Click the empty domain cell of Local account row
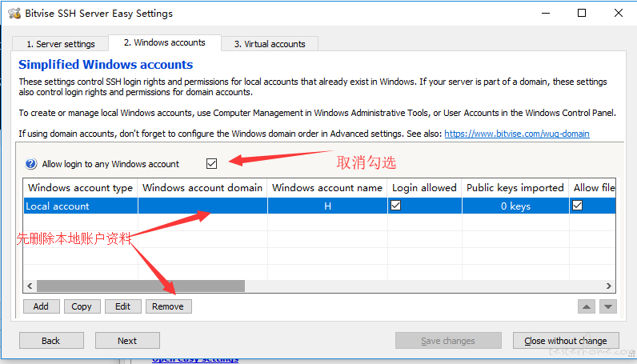This screenshot has height=364, width=637. tap(202, 206)
